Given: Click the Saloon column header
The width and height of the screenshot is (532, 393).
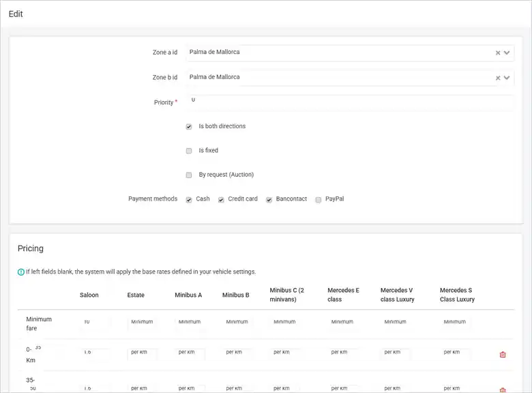Looking at the screenshot, I should coord(89,295).
